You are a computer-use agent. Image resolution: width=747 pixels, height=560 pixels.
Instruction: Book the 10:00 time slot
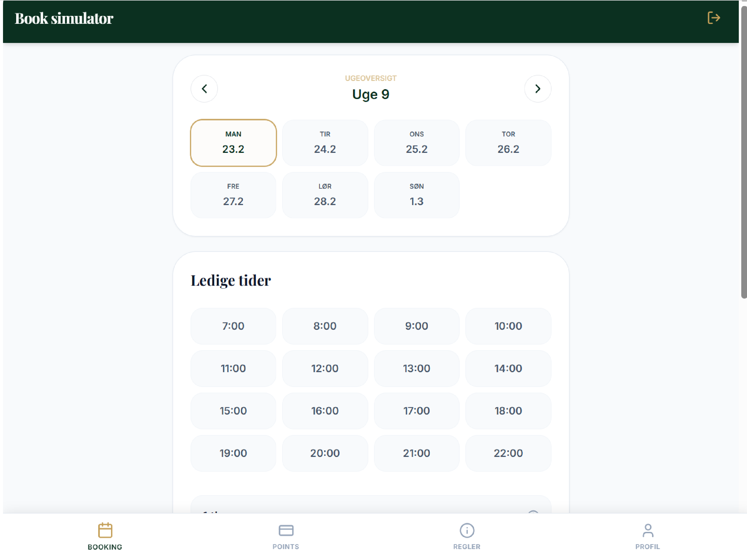[x=508, y=326]
